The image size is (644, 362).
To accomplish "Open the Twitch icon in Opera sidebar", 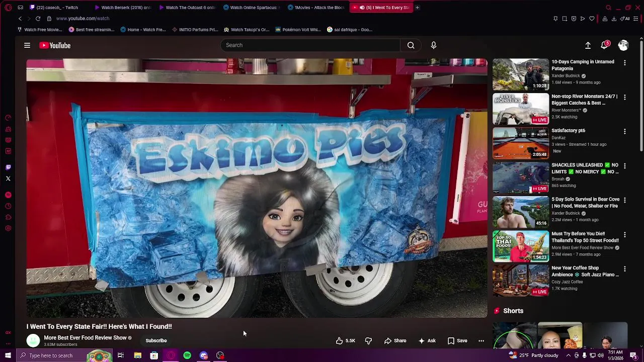I will (8, 167).
